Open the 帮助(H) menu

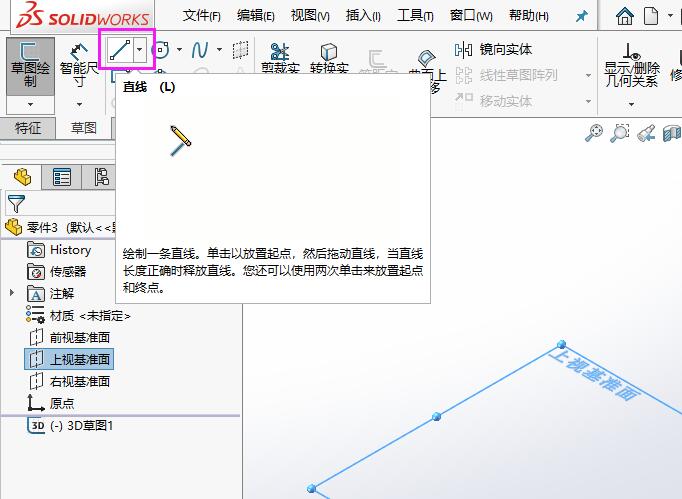[528, 16]
